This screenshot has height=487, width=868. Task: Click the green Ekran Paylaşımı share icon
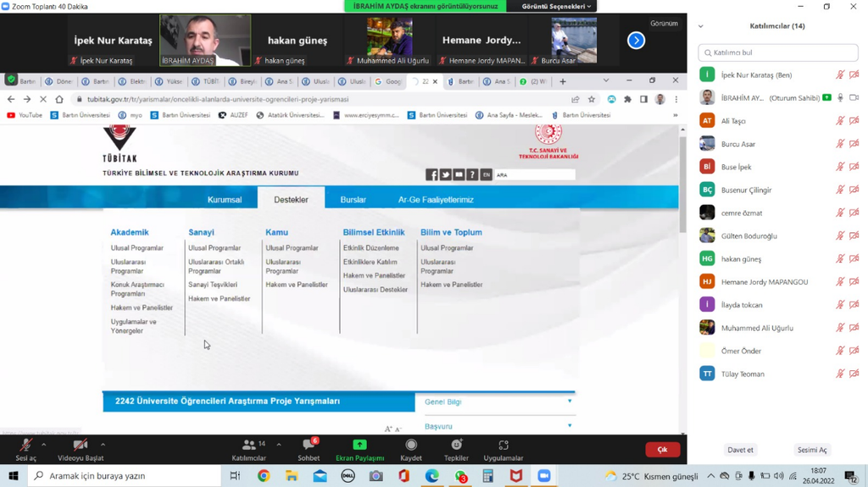(359, 445)
